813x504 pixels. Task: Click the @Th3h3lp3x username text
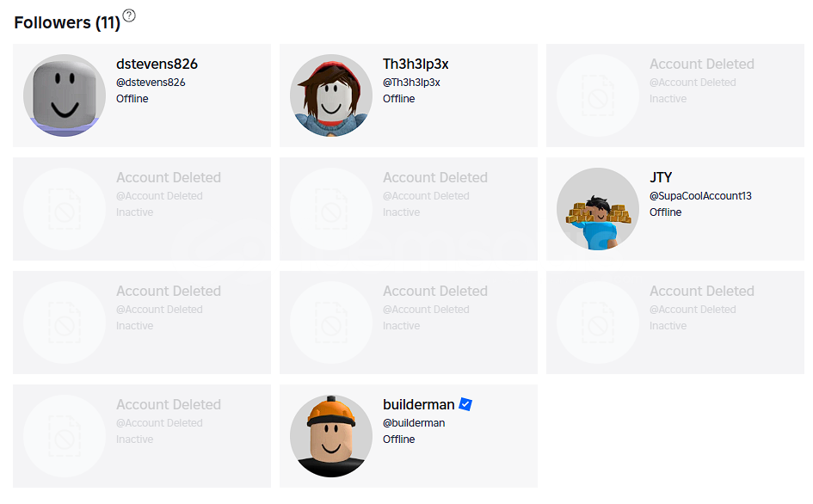point(411,83)
